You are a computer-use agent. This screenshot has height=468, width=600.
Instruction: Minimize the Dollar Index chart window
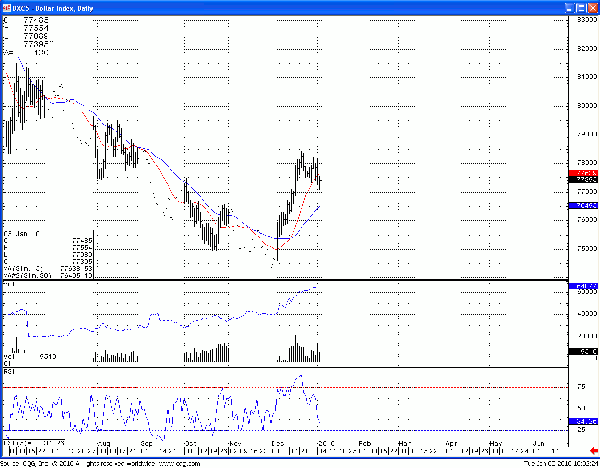(x=567, y=6)
